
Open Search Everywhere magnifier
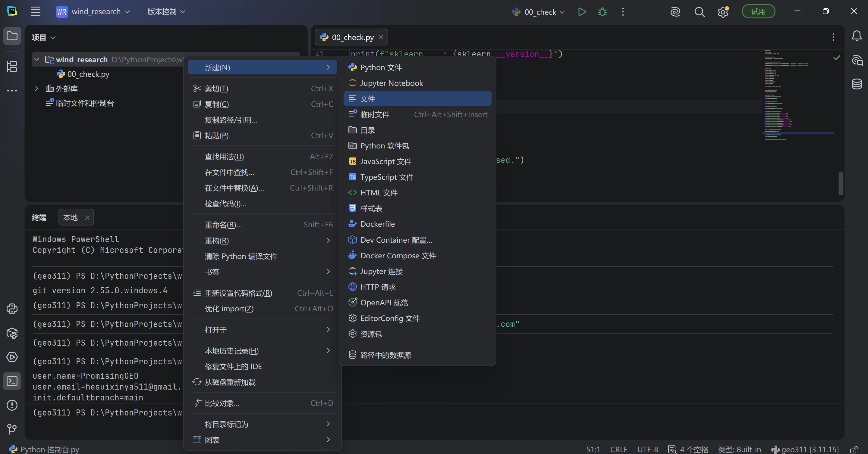pos(700,12)
